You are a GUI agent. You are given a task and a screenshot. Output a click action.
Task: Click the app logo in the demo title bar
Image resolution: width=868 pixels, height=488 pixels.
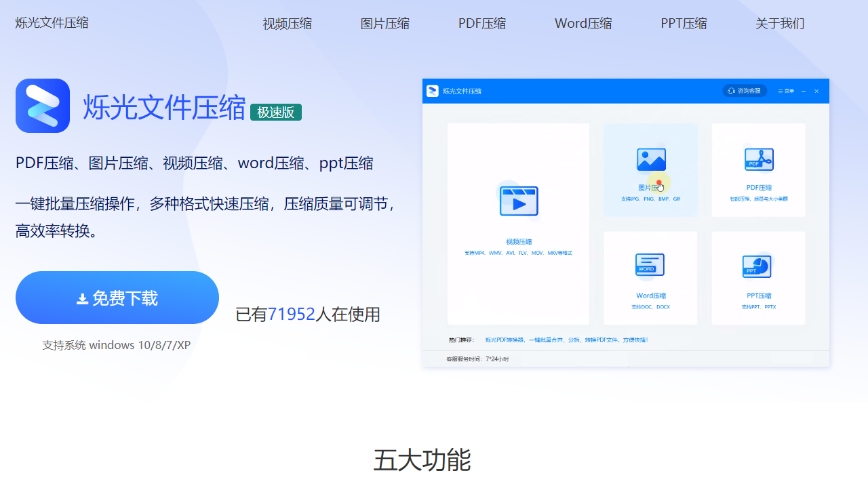(433, 91)
